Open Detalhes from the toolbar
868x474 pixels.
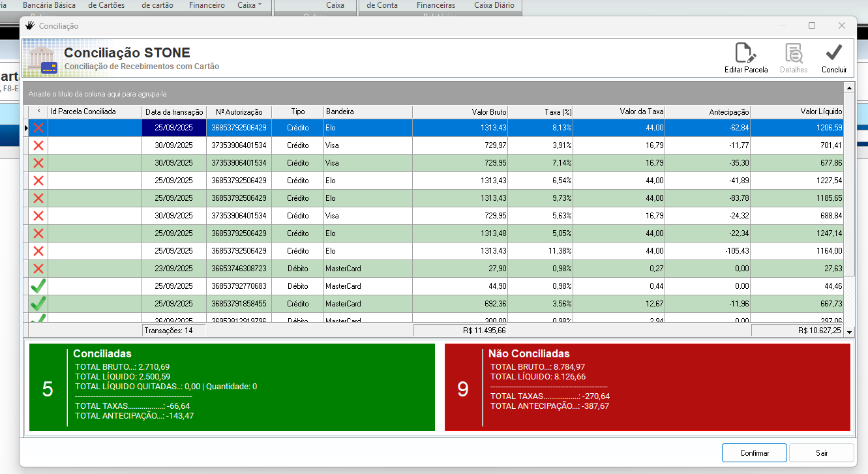793,53
